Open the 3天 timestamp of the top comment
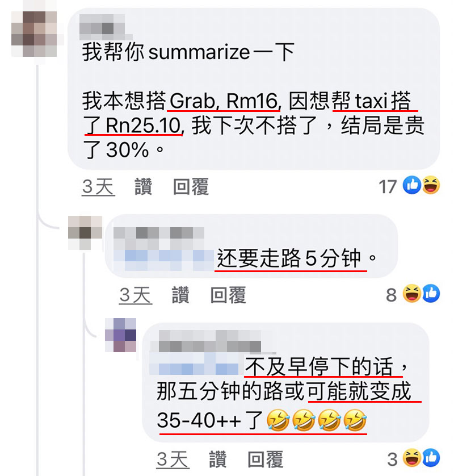The width and height of the screenshot is (454, 476). tap(98, 187)
